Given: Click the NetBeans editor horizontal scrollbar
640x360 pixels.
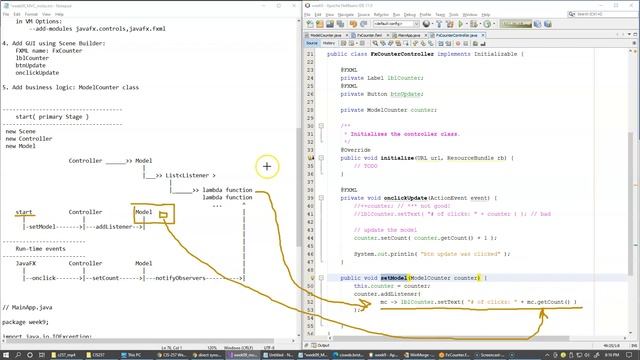Looking at the screenshot, I should coord(451,338).
